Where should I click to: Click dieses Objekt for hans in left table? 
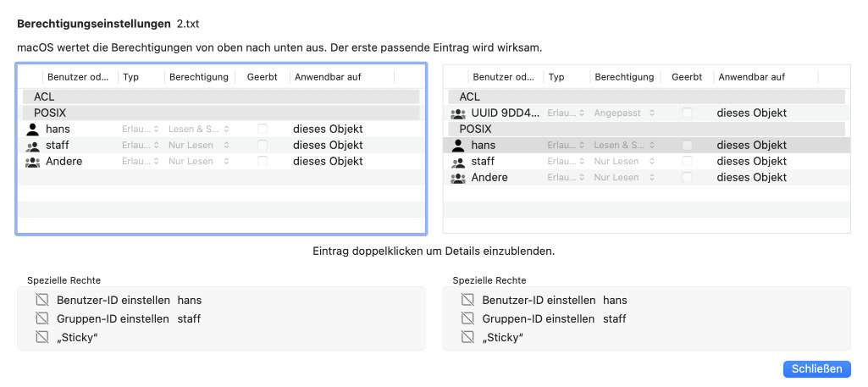(328, 129)
